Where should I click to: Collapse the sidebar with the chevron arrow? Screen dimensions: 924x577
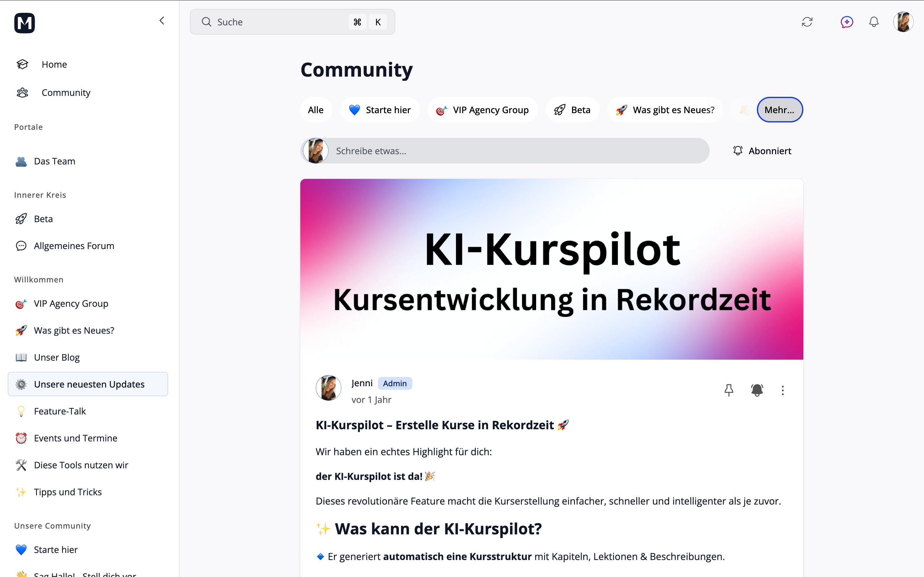click(x=162, y=21)
